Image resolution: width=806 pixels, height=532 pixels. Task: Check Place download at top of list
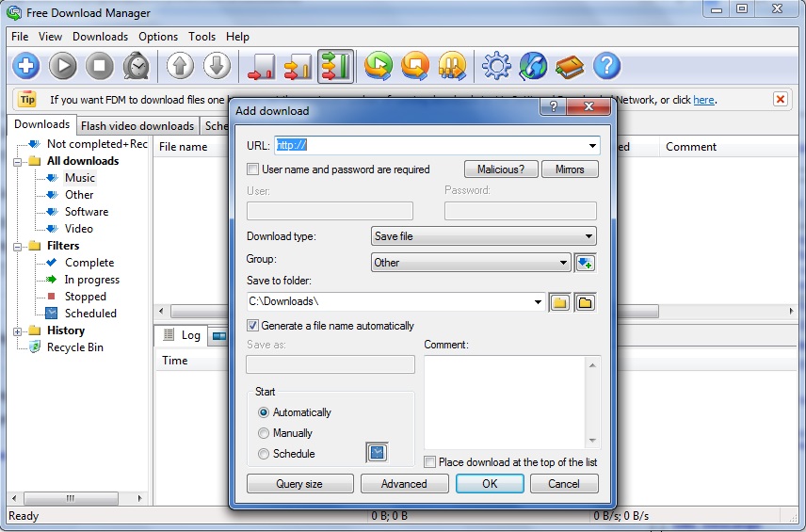point(429,462)
